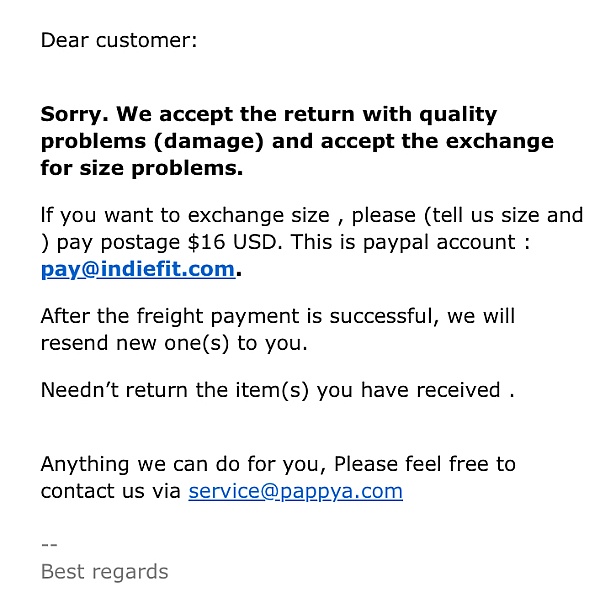Click the bold '(damage)' word
Image resolution: width=600 pixels, height=608 pixels.
click(209, 142)
